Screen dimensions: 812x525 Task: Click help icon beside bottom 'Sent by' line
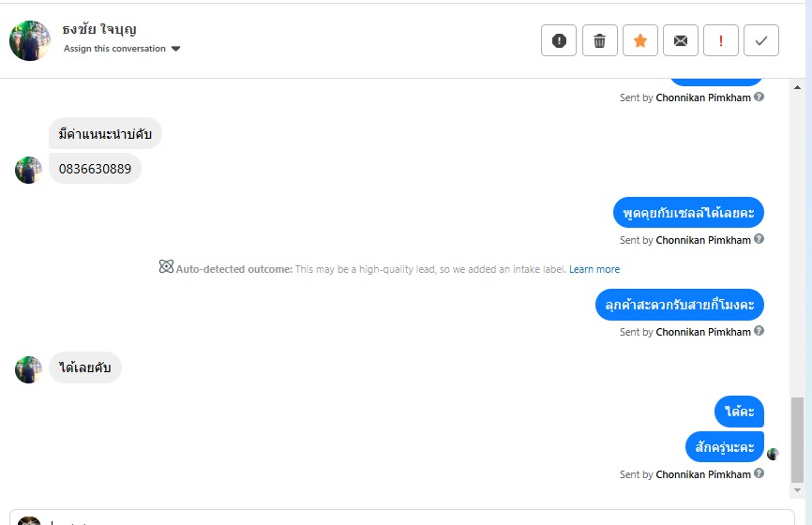click(759, 473)
